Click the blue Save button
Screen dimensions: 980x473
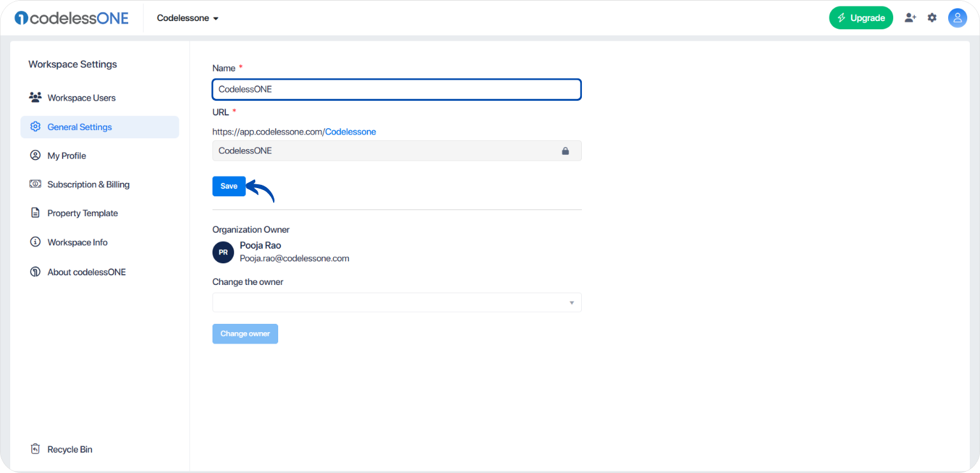229,186
